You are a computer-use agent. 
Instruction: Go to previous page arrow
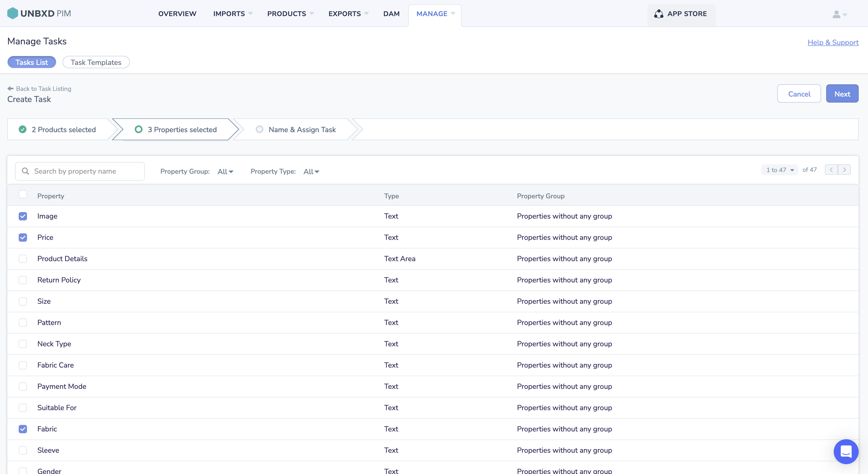(831, 170)
